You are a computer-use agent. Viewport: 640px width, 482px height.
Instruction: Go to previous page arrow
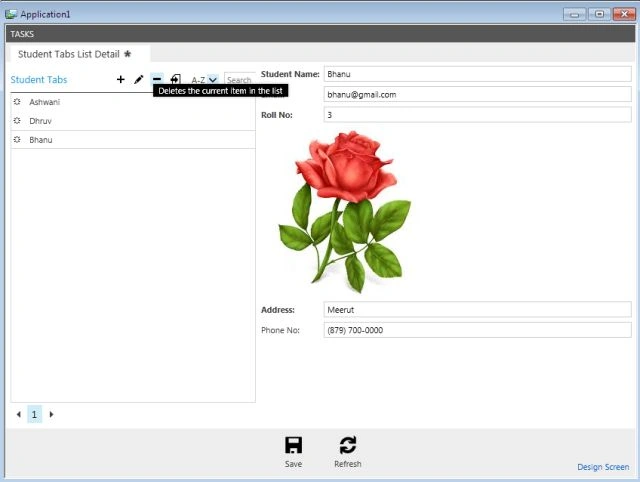[18, 414]
